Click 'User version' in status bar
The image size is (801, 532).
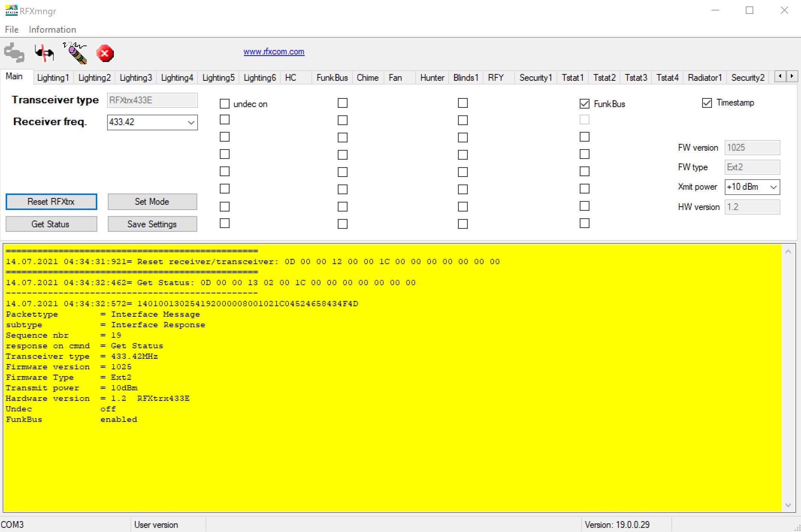pyautogui.click(x=156, y=524)
